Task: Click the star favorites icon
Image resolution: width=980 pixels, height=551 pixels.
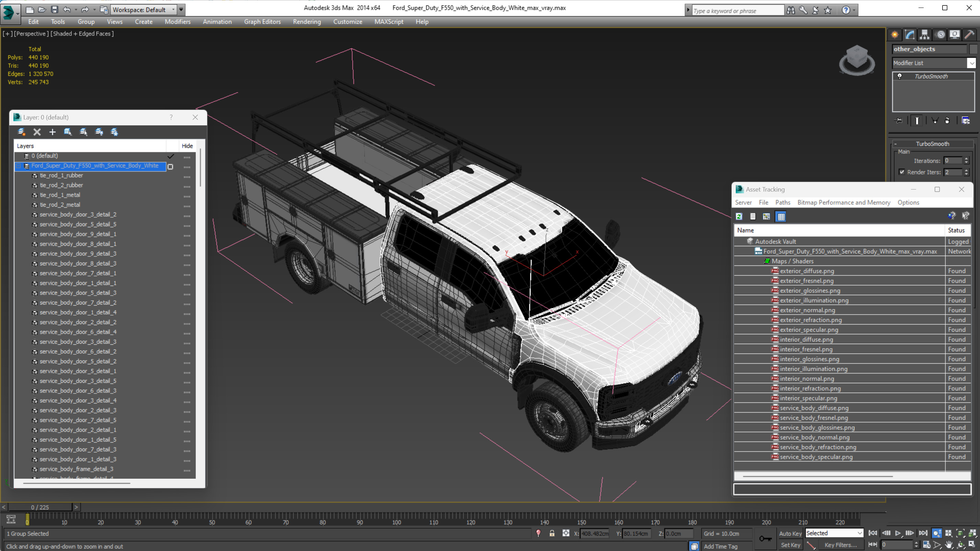Action: click(x=827, y=10)
